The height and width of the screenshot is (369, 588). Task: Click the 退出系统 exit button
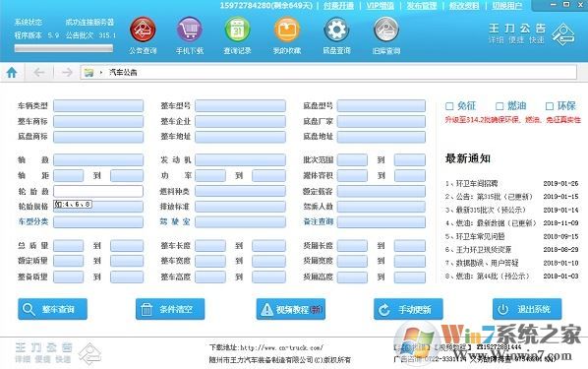click(x=527, y=309)
